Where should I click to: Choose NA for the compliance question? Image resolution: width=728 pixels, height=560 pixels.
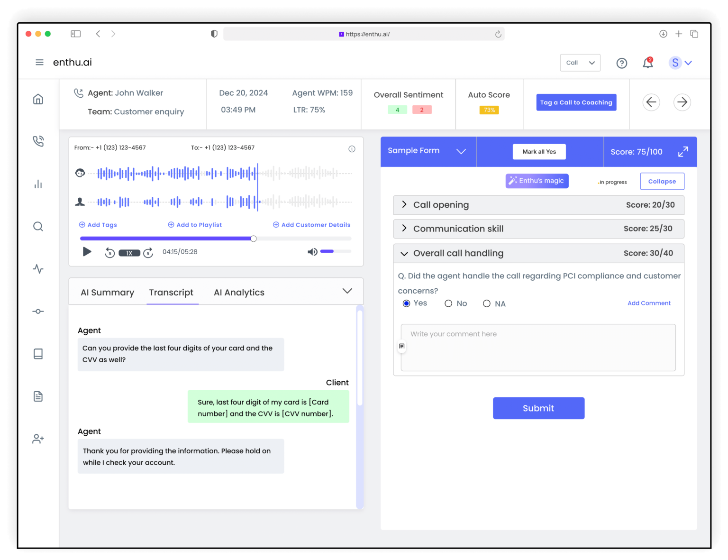click(x=487, y=303)
